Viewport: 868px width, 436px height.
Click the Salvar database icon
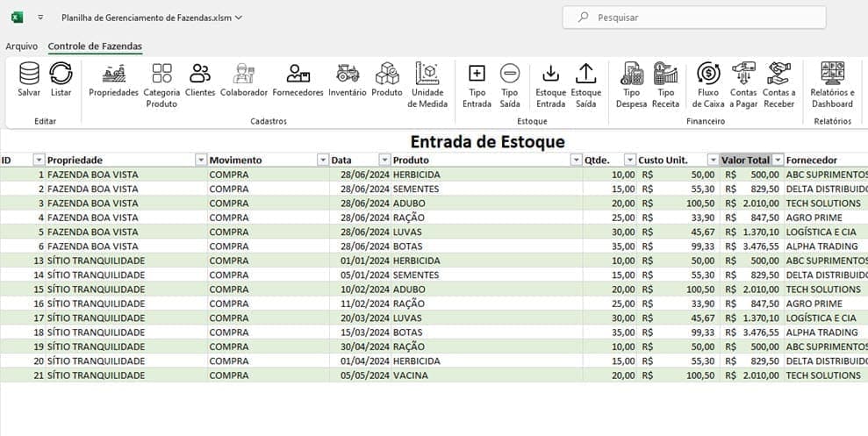[29, 73]
